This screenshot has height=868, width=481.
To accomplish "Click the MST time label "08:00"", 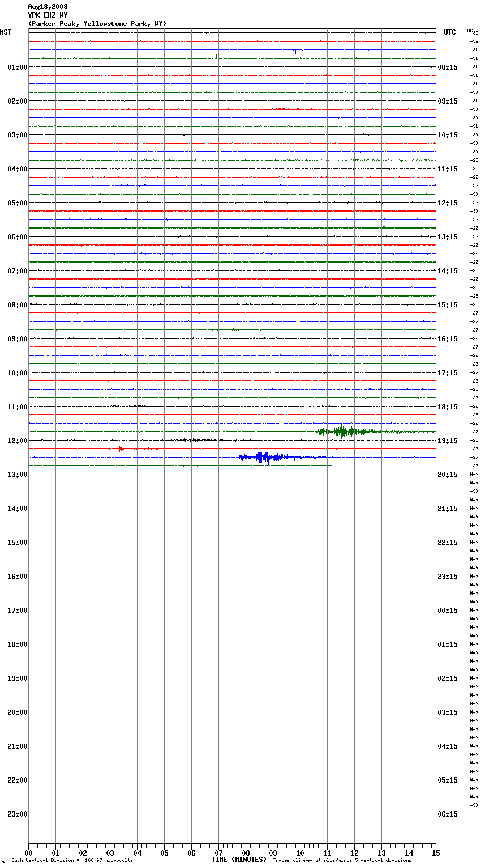I will (x=18, y=305).
